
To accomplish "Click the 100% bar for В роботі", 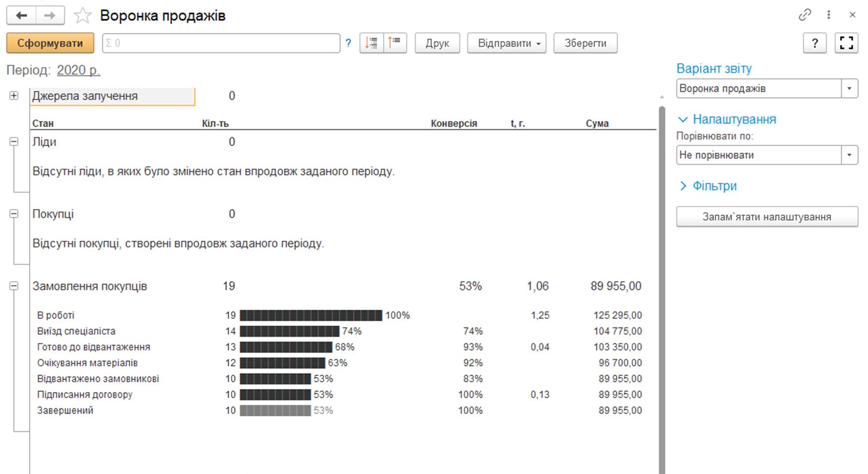I will [311, 315].
